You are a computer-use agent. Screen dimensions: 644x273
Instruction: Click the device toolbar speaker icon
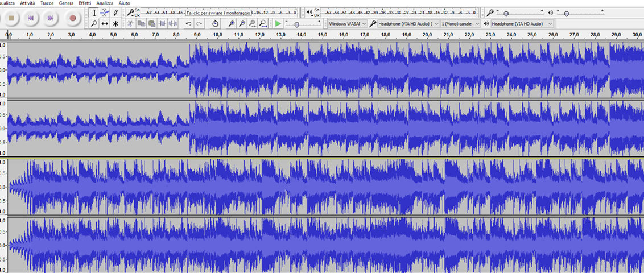[486, 24]
